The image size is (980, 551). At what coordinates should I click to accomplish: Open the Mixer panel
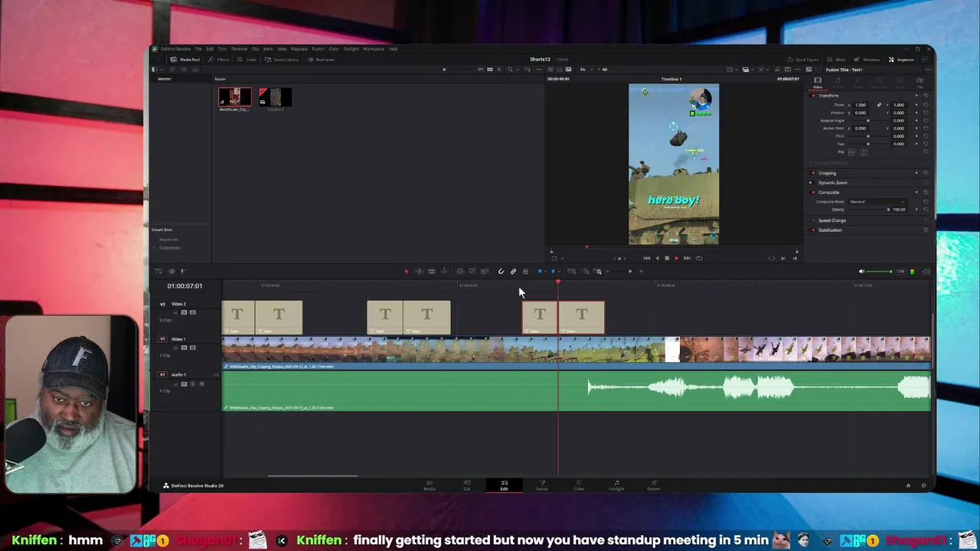[836, 60]
